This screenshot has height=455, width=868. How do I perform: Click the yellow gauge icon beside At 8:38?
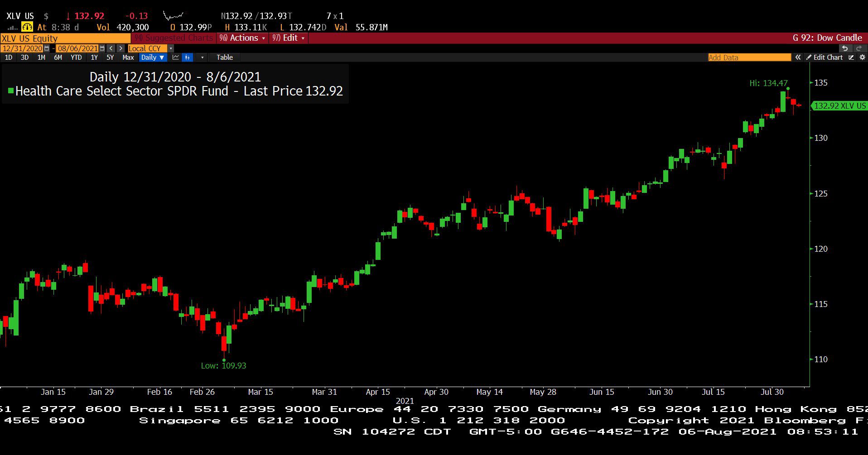pos(27,27)
